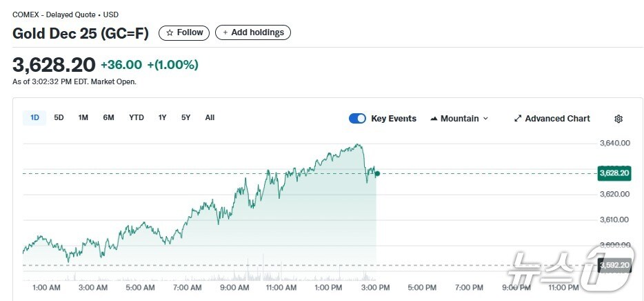Click the green 3,628.20 price label on axis

614,173
